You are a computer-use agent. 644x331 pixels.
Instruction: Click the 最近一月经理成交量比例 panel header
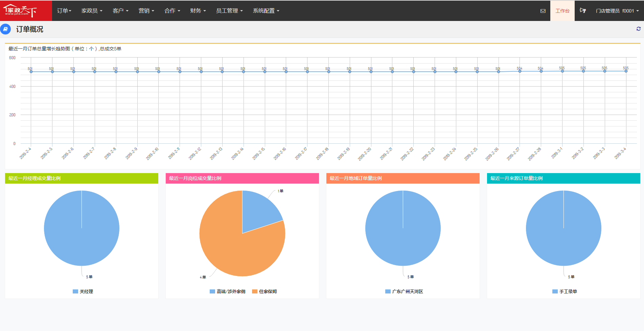click(x=82, y=178)
